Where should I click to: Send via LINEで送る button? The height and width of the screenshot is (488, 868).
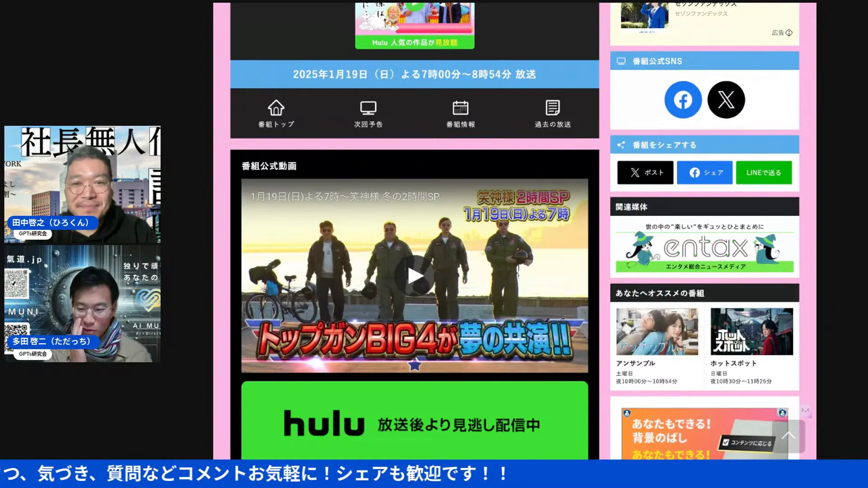[x=764, y=173]
